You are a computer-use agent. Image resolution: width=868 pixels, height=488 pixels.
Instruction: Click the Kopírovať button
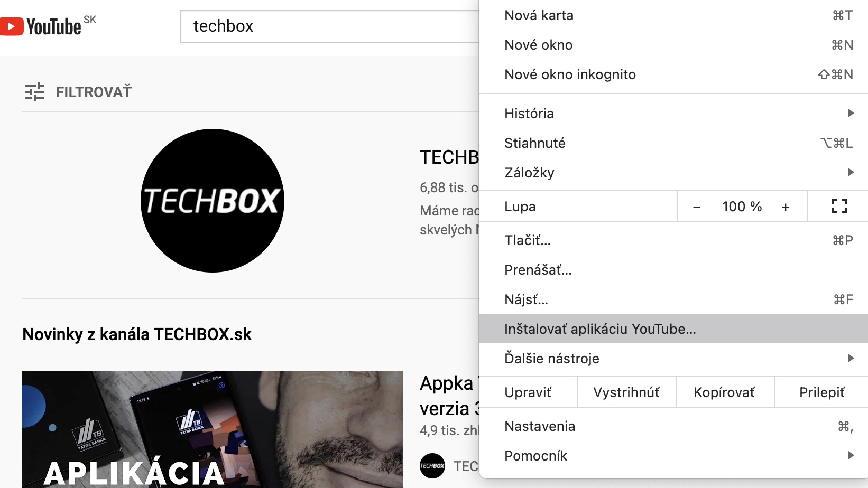coord(725,392)
